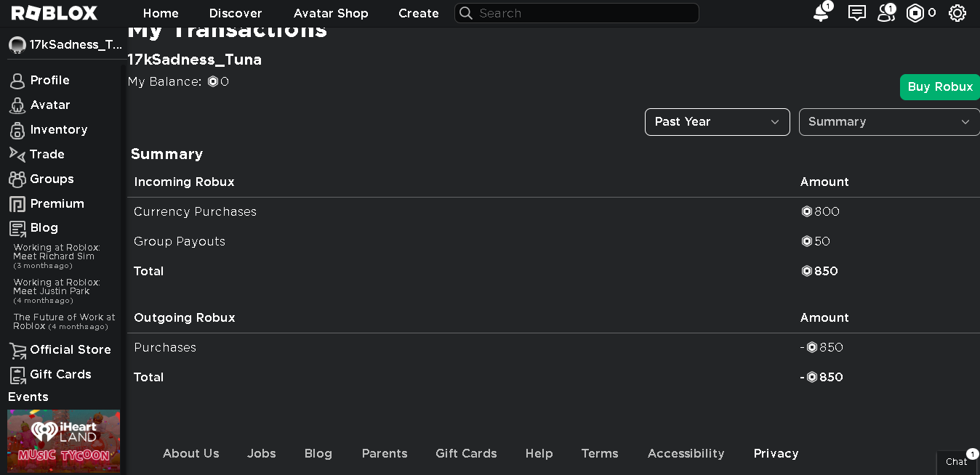This screenshot has height=475, width=980.
Task: Click the Events heading in sidebar
Action: tap(28, 397)
